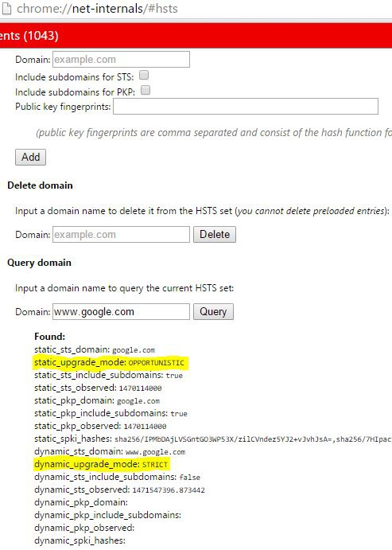This screenshot has width=392, height=550.
Task: Click the static_pkp_include_subdomains: true line
Action: (111, 413)
